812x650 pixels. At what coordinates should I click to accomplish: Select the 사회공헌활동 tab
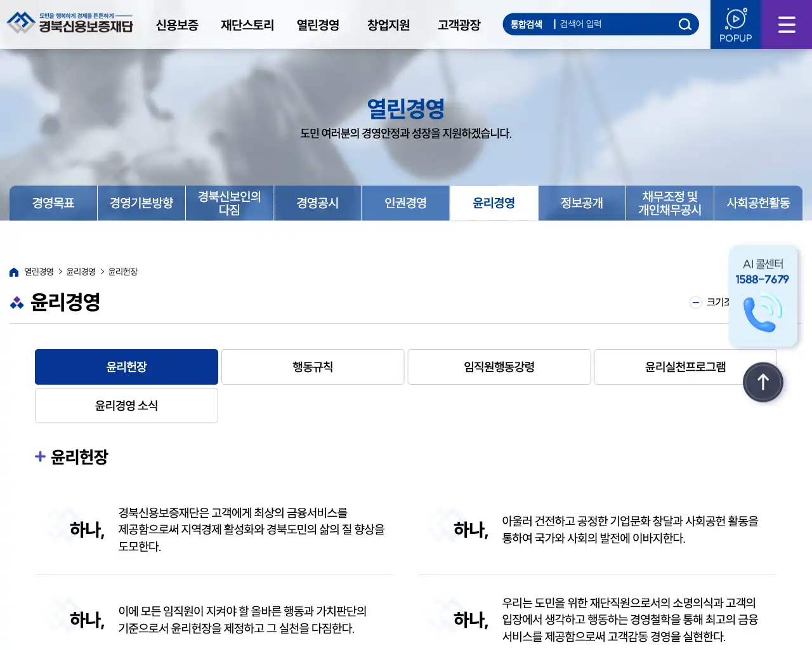[x=758, y=203]
